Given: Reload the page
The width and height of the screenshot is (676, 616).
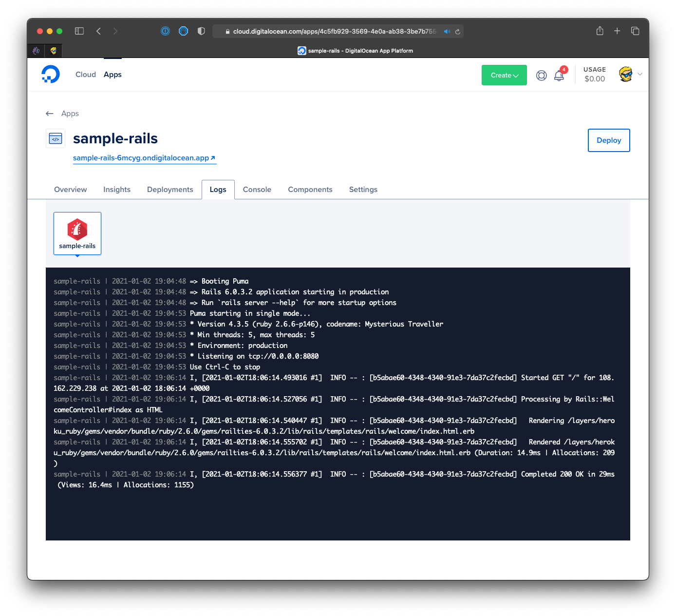Looking at the screenshot, I should tap(458, 32).
